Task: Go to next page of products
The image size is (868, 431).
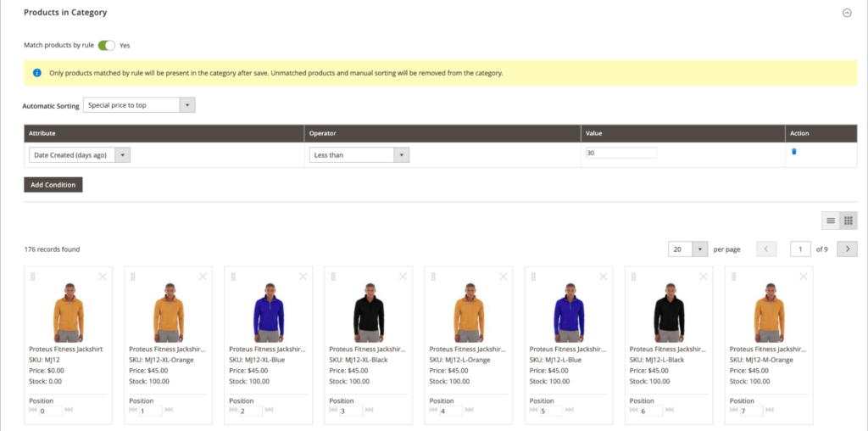Action: (x=846, y=249)
